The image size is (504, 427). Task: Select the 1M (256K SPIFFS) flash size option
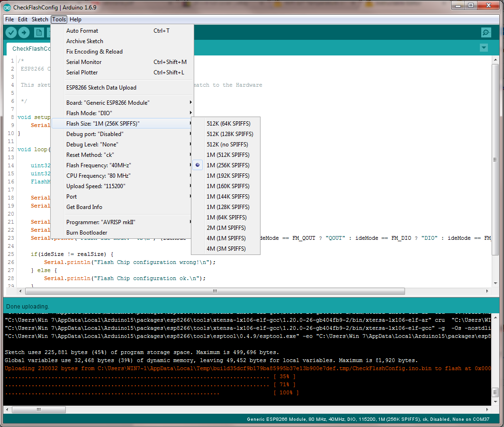pos(228,165)
